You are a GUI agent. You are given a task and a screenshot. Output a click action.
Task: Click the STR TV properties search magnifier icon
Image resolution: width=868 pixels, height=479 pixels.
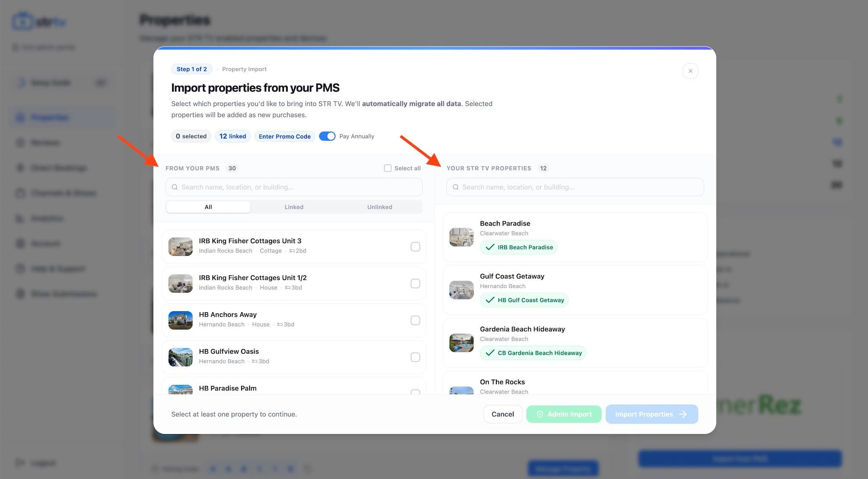[x=456, y=187]
